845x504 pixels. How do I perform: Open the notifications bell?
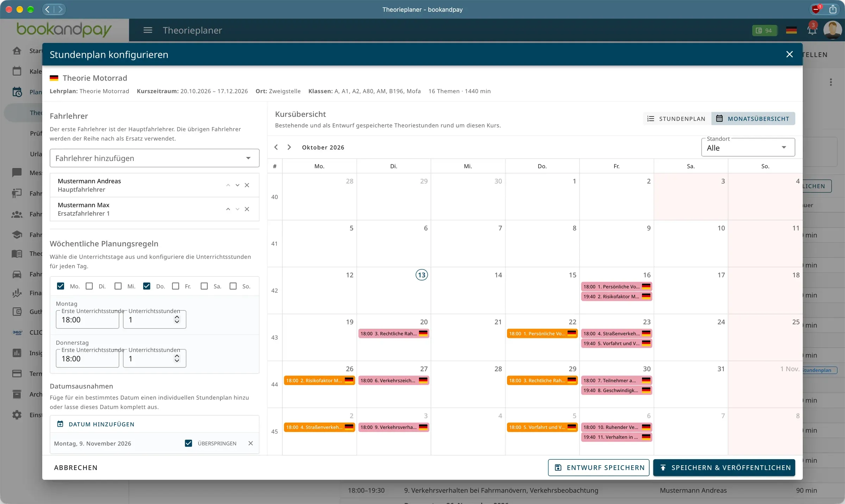click(x=812, y=30)
